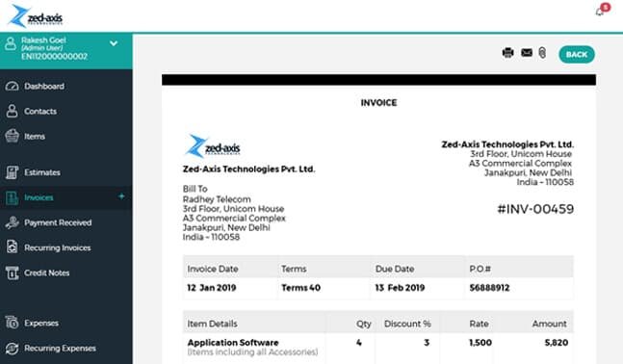Click the Estimates calculator icon
The image size is (623, 364).
[x=12, y=172]
